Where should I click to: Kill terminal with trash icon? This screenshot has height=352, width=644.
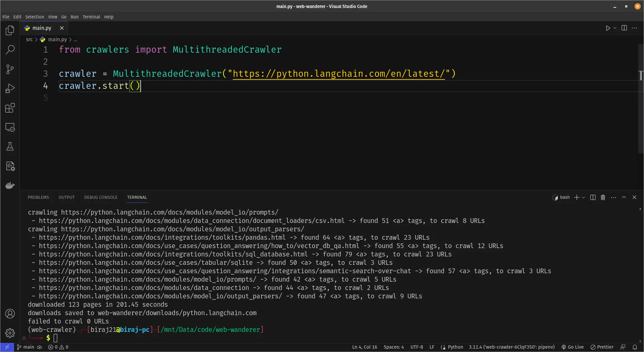click(603, 197)
